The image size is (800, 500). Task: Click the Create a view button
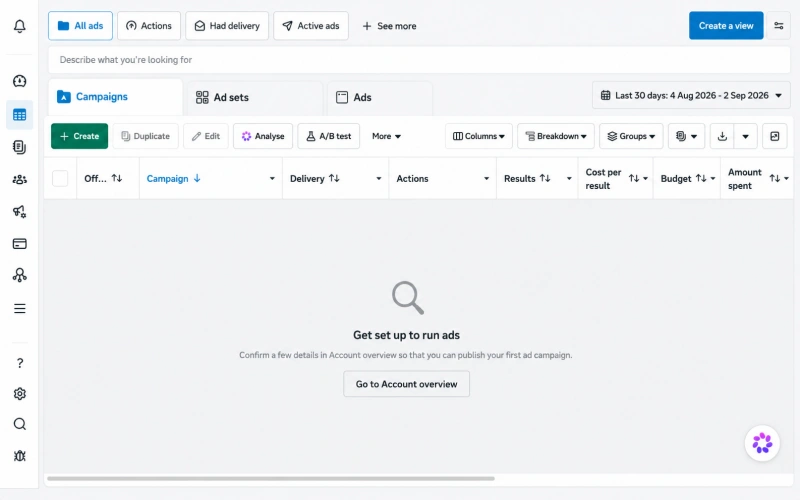coord(726,26)
